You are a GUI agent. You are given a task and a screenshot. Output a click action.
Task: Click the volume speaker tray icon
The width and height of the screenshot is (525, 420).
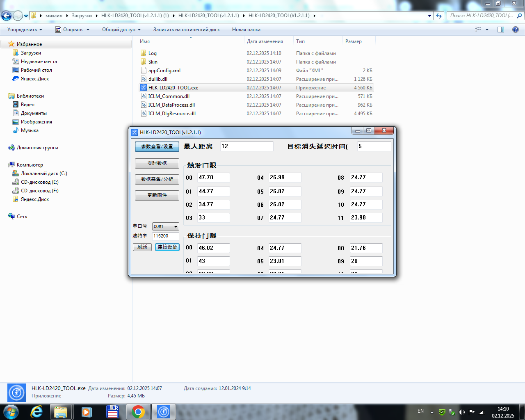[461, 412]
